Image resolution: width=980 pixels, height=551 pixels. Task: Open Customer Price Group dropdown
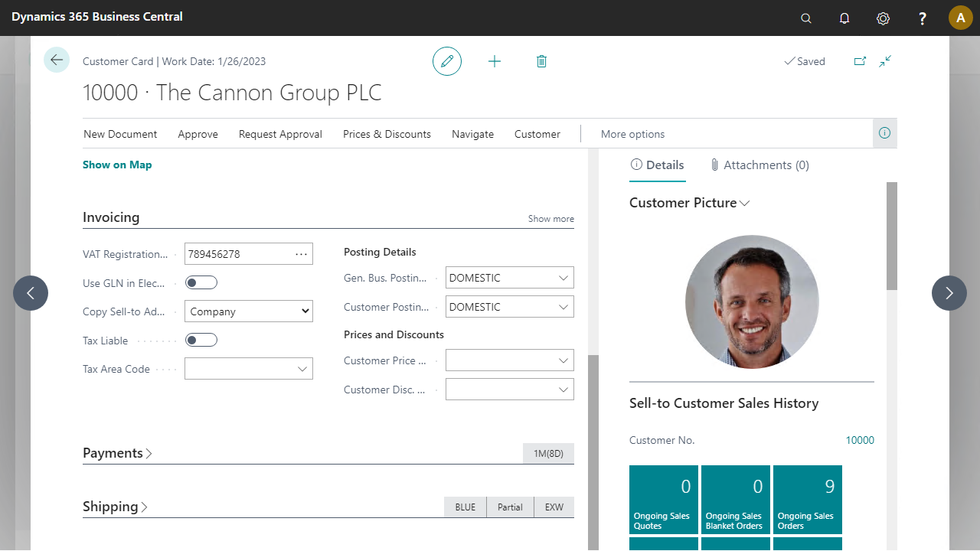tap(563, 360)
